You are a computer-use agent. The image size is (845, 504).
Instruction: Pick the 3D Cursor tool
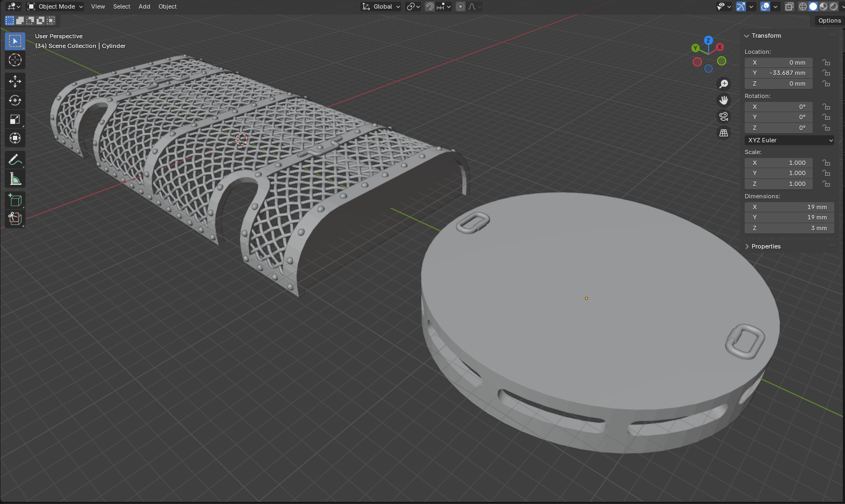15,60
